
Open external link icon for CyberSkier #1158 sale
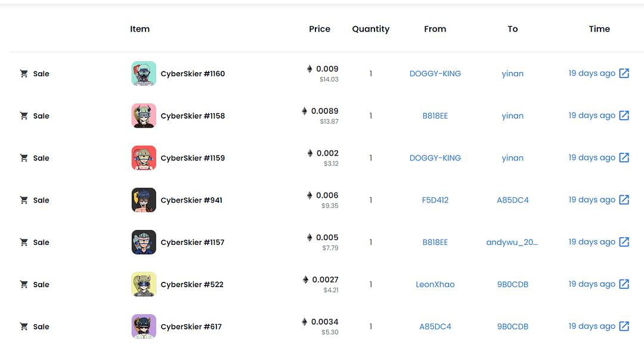click(x=624, y=116)
